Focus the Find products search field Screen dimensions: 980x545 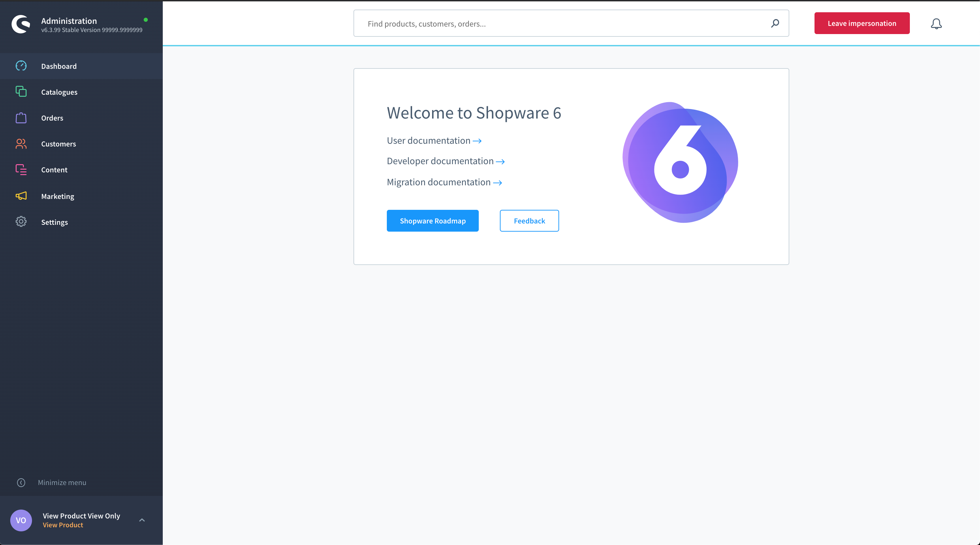point(563,24)
